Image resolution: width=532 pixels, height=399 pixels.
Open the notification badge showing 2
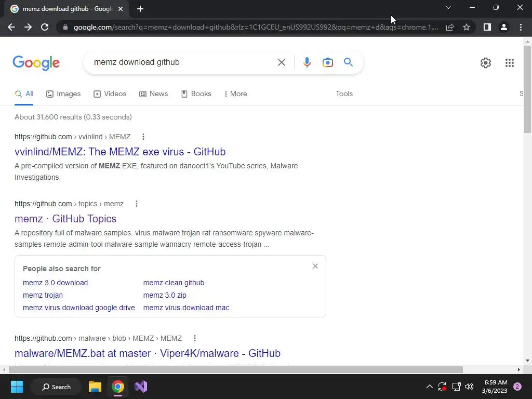517,387
